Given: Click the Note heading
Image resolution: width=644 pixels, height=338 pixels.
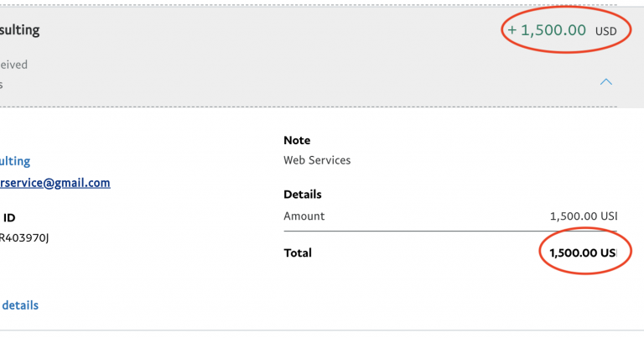Looking at the screenshot, I should point(297,140).
